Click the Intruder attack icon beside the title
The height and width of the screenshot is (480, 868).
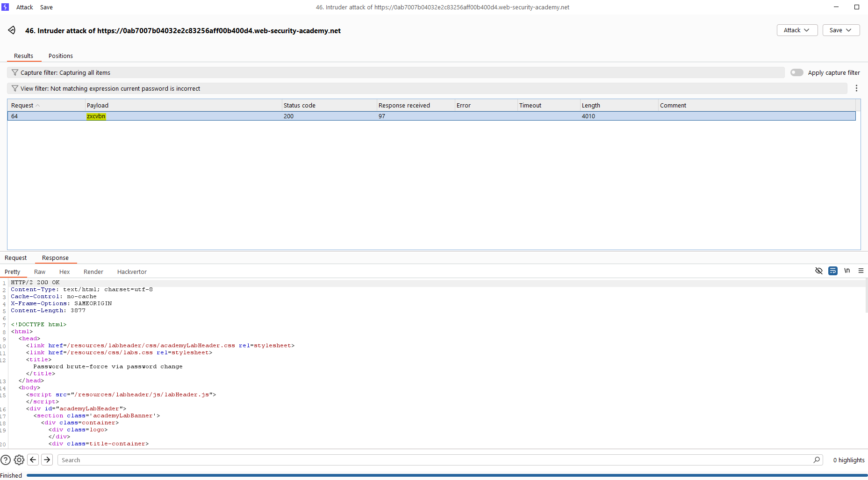12,30
